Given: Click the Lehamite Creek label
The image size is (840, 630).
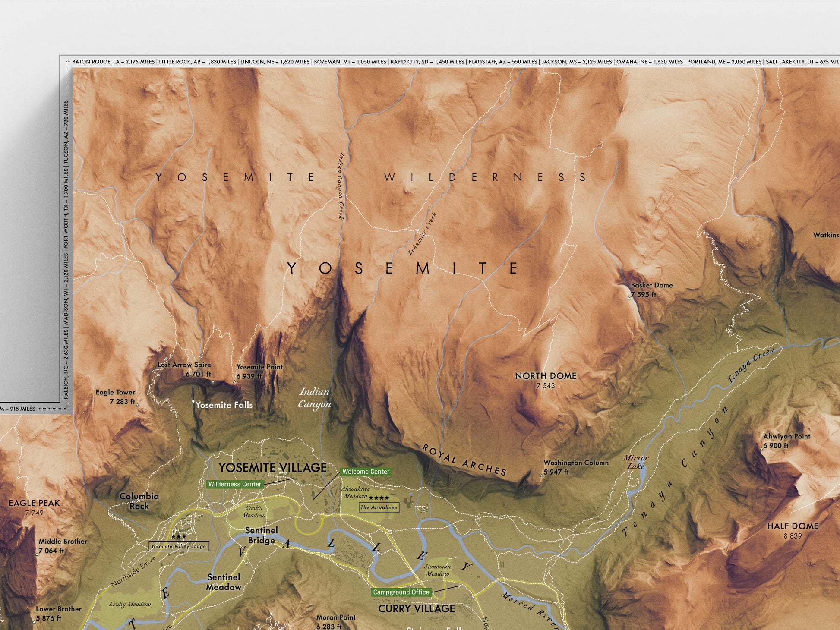Looking at the screenshot, I should pyautogui.click(x=422, y=234).
